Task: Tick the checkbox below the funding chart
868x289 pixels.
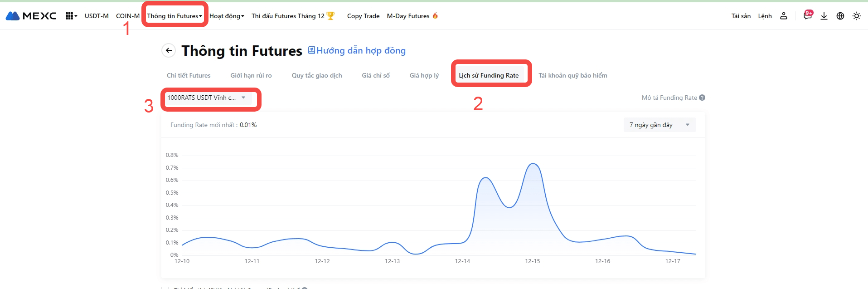Action: [165, 288]
